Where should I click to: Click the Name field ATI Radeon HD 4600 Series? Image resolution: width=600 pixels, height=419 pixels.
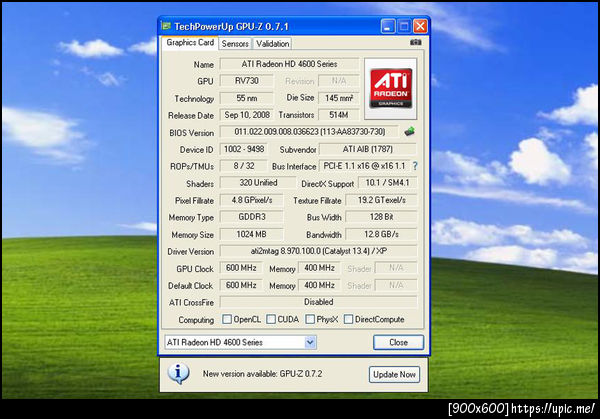coord(289,64)
